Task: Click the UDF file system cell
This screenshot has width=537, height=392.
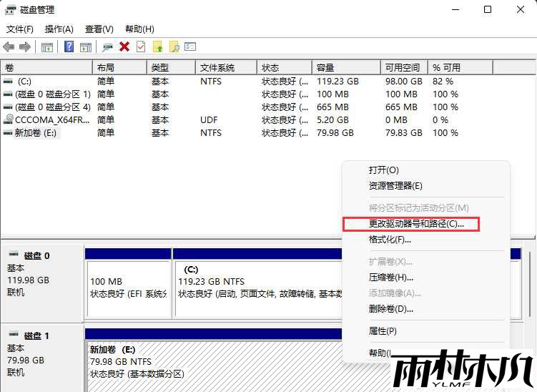Action: point(209,120)
